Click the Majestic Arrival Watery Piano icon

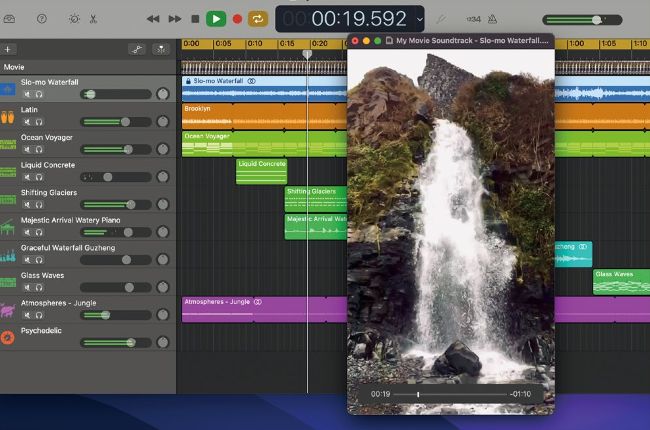click(x=8, y=226)
